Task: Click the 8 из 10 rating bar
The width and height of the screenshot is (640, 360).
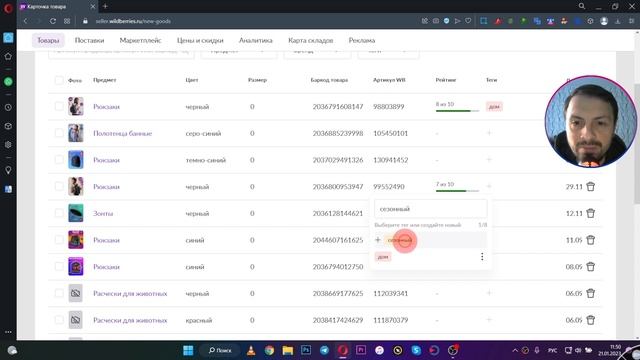Action: [x=457, y=111]
